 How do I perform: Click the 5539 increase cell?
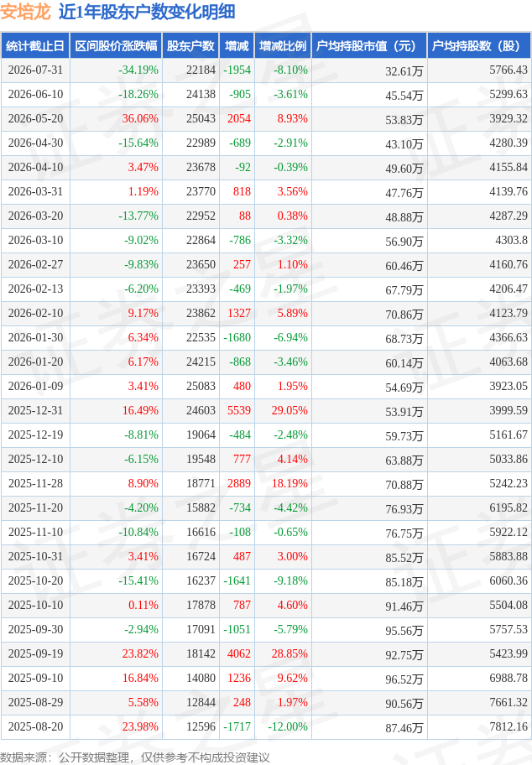coord(238,410)
